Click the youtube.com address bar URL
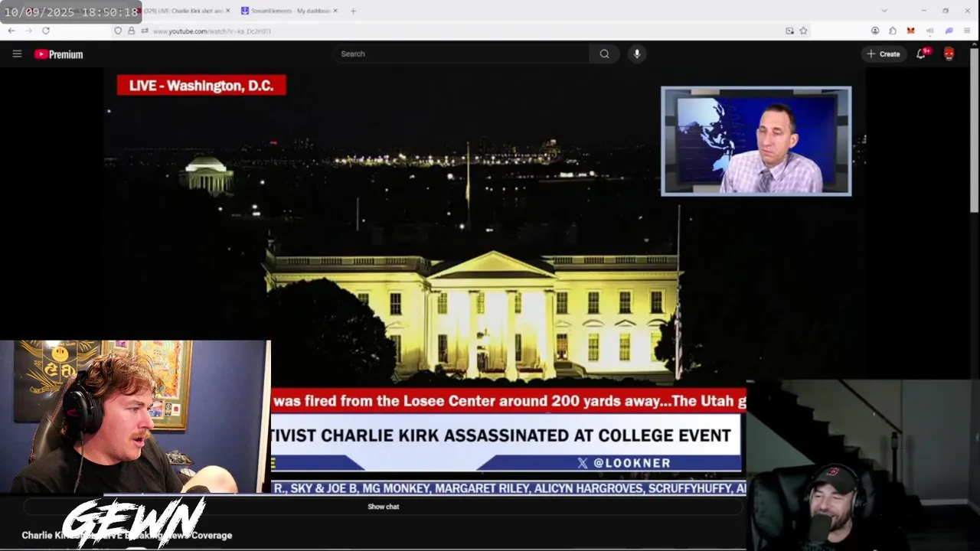Screen dimensions: 980x551 (x=211, y=31)
